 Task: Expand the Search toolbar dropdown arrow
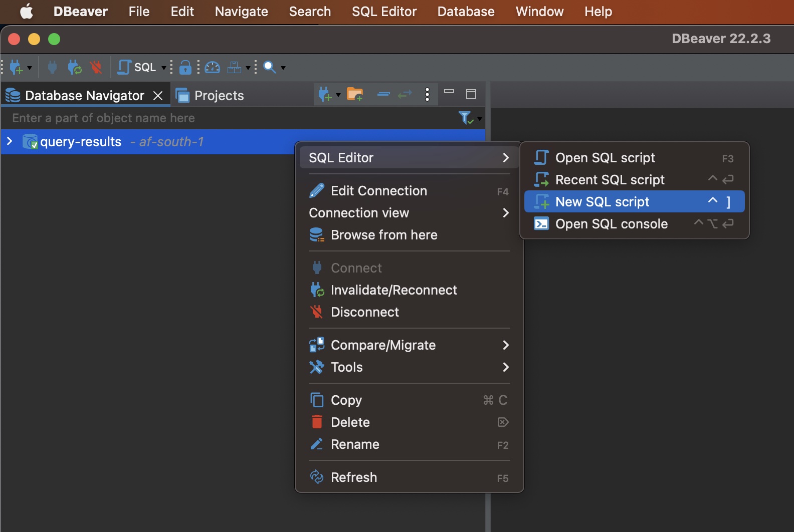point(283,68)
